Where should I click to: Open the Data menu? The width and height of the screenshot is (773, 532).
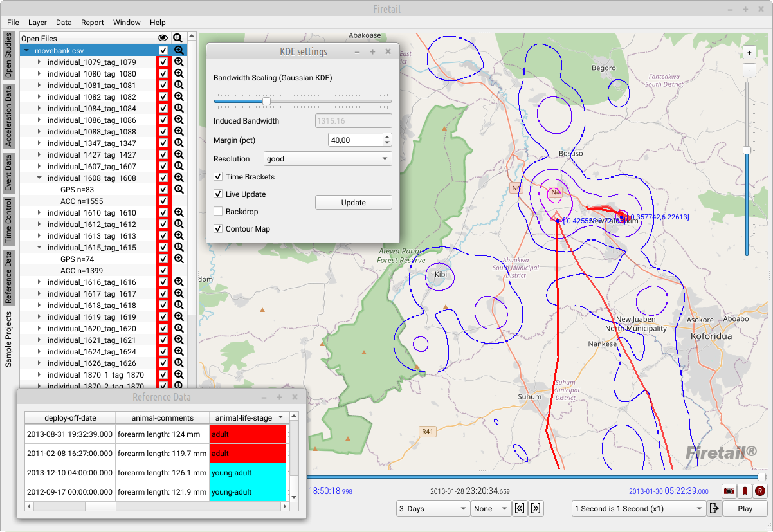pyautogui.click(x=64, y=23)
